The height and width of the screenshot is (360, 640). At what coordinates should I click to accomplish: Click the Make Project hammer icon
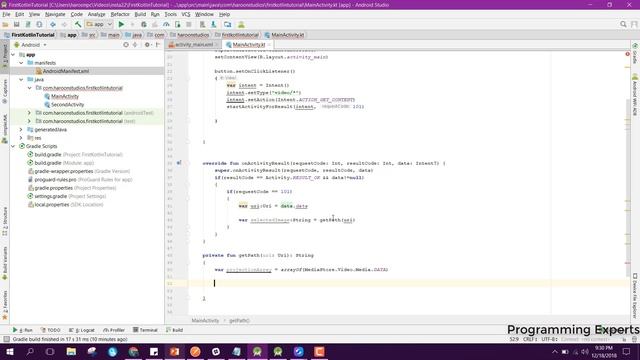(x=78, y=24)
